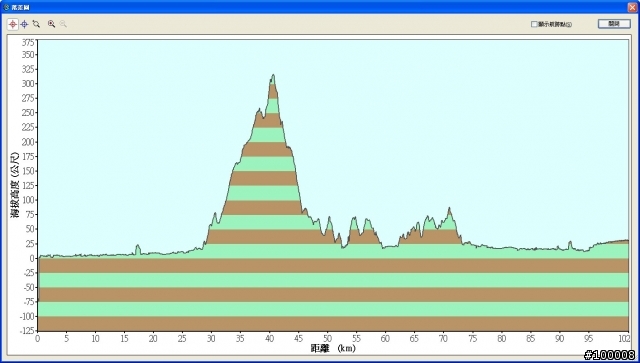
Task: Click the Y-axis label 375
Action: 28,43
